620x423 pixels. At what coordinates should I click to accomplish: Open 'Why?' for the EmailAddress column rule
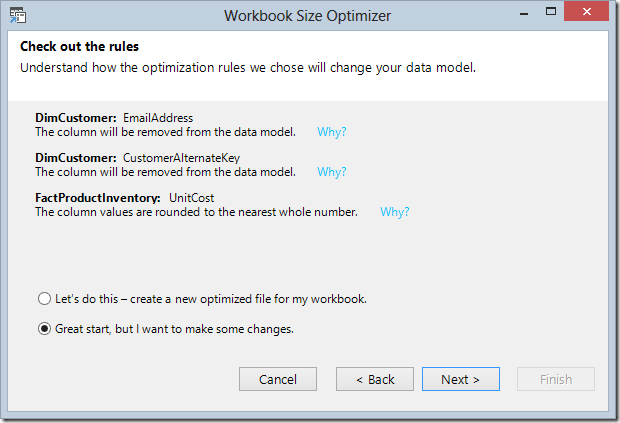[332, 132]
